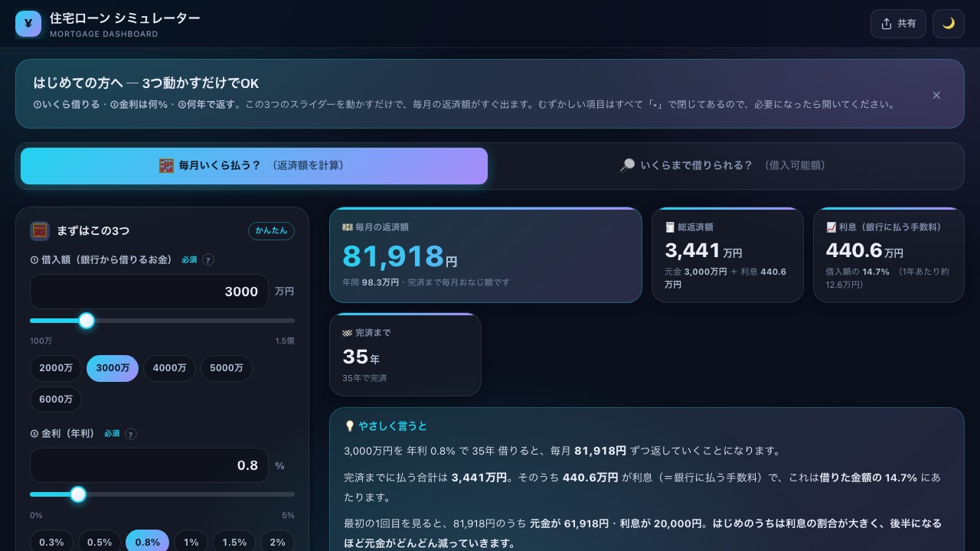Click the 利息 card showing 440.6万円
The image size is (980, 551).
tap(889, 255)
